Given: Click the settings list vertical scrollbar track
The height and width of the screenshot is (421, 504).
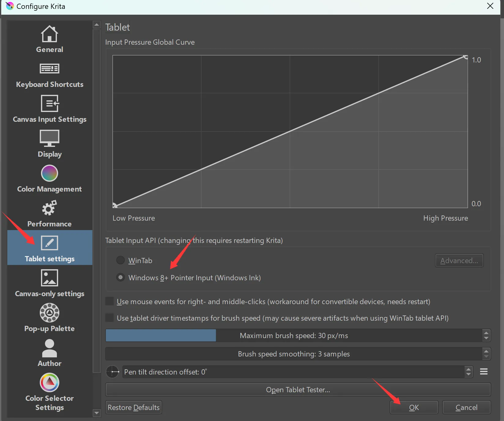Looking at the screenshot, I should coord(97,219).
